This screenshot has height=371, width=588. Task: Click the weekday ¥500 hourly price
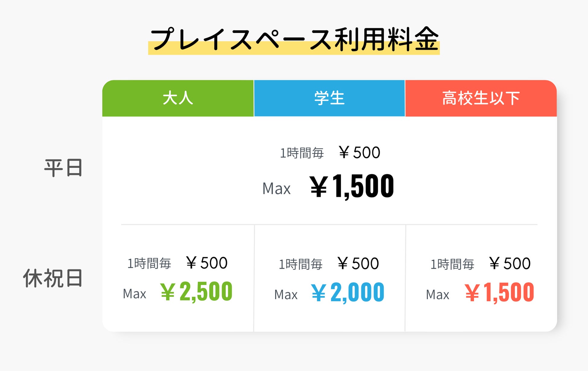click(359, 152)
